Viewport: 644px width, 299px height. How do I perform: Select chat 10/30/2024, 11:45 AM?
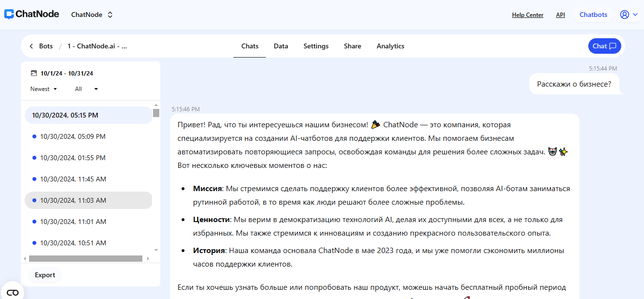coord(89,179)
